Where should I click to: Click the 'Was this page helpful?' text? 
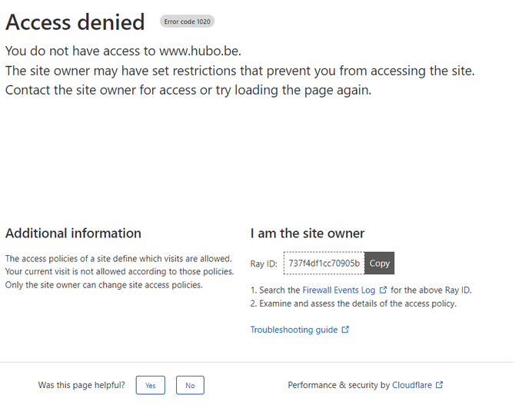coord(81,385)
